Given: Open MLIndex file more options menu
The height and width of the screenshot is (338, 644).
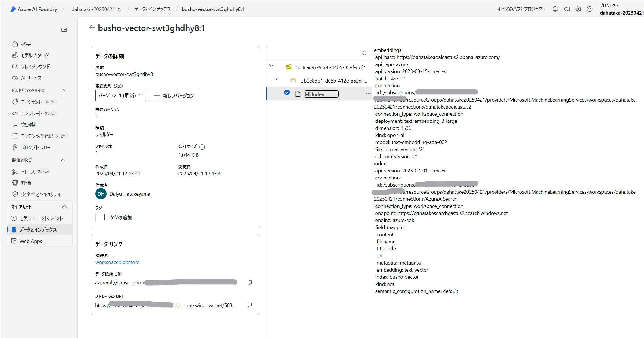Looking at the screenshot, I should pos(368,94).
